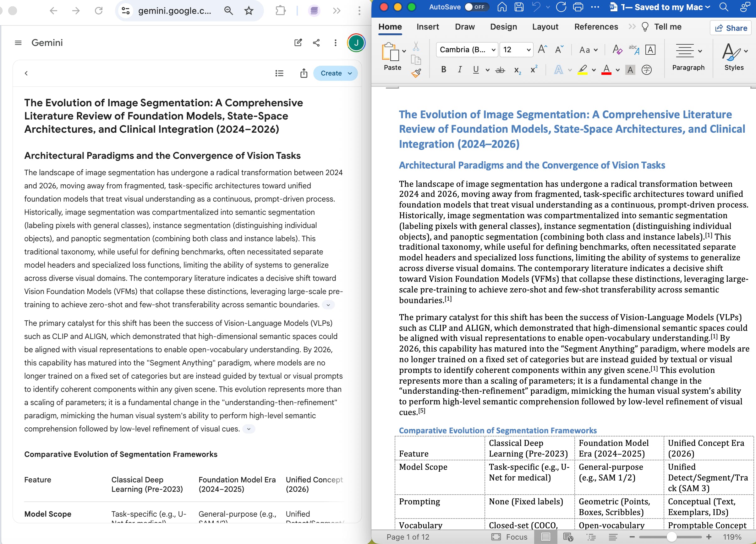This screenshot has height=544, width=756.
Task: Click the browser address bar
Action: tap(174, 11)
